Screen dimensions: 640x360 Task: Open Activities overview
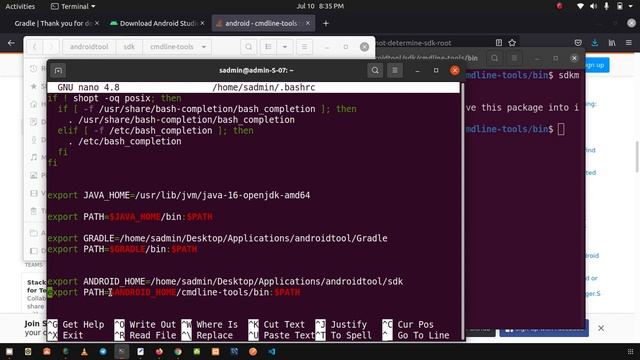coord(20,6)
